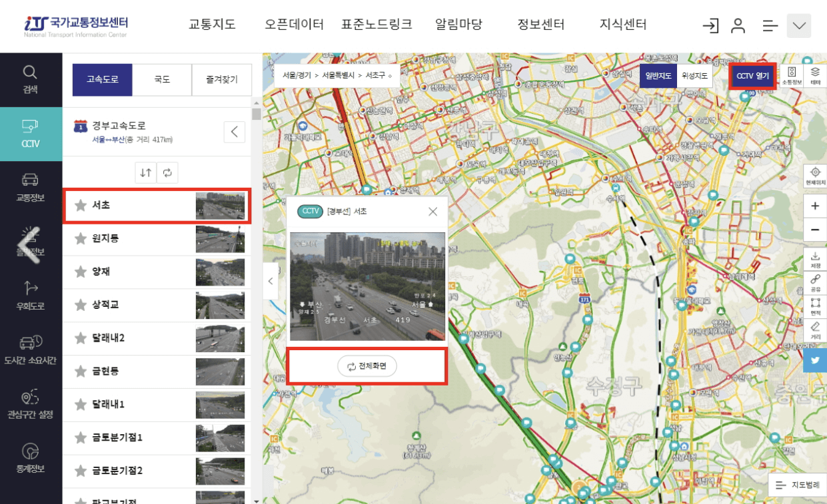Click the CCTV 열기 button
Viewport: 827px width, 504px height.
pyautogui.click(x=753, y=76)
